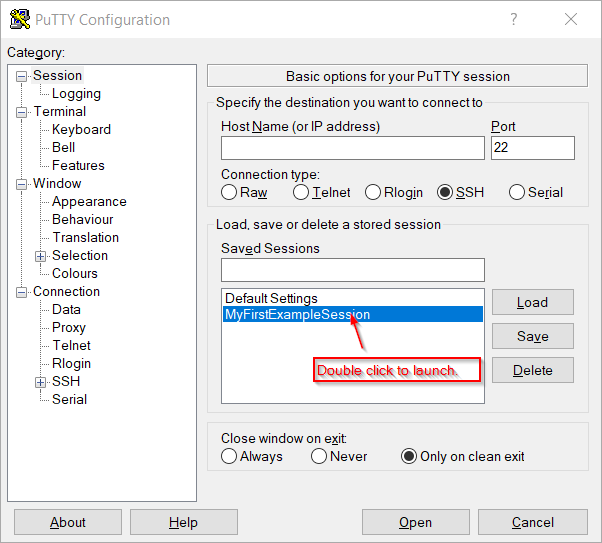Select MyFirstExampleSession in the saved sessions list
602x543 pixels.
[x=297, y=315]
